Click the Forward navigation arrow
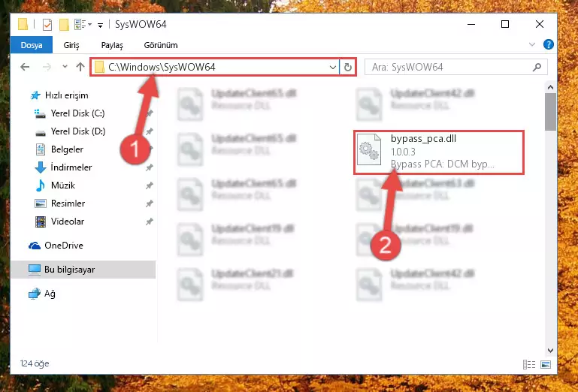 tap(47, 67)
